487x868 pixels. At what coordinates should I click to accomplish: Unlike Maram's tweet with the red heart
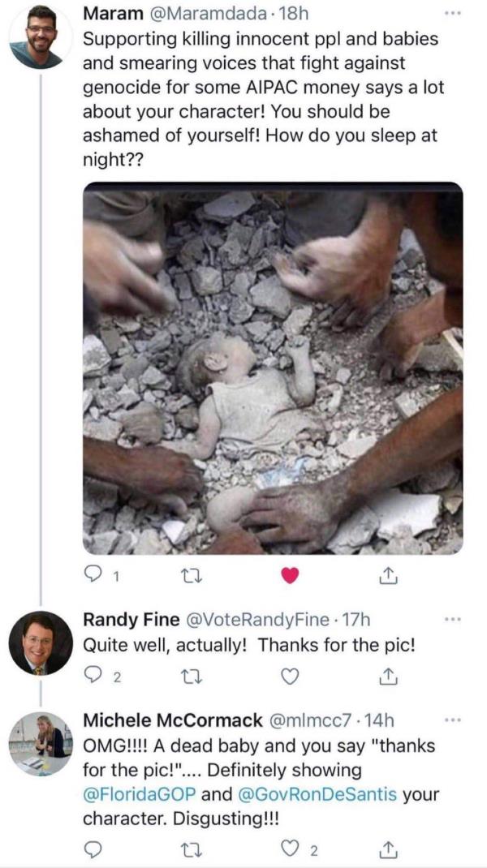[290, 577]
